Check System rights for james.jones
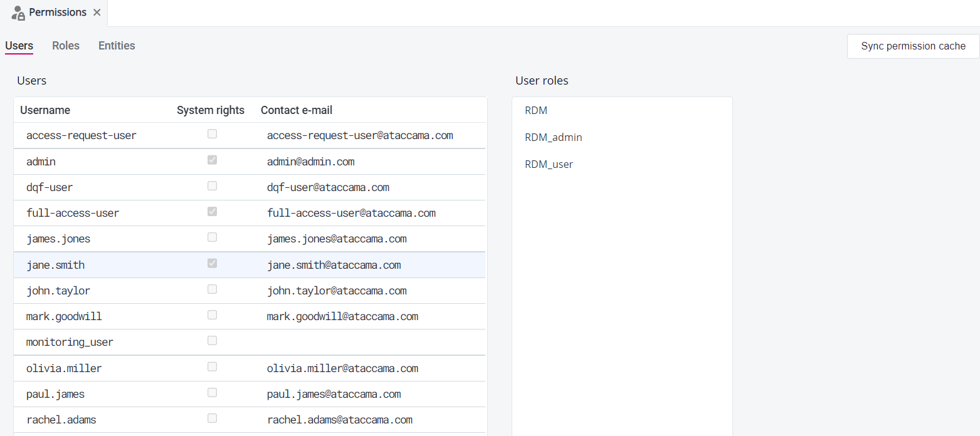This screenshot has height=436, width=980. coord(212,237)
